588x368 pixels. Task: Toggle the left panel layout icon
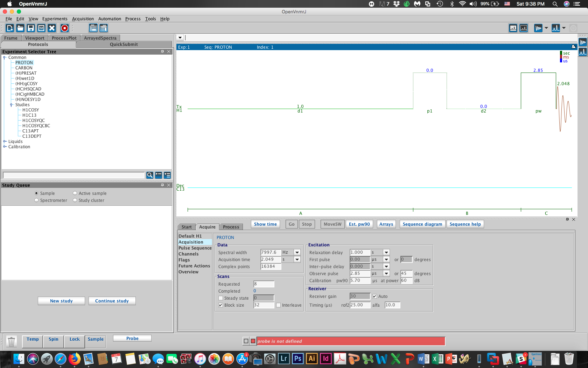(x=93, y=28)
